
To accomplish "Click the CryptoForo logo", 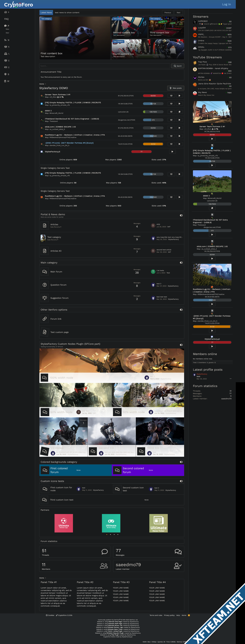I will (x=18, y=4).
